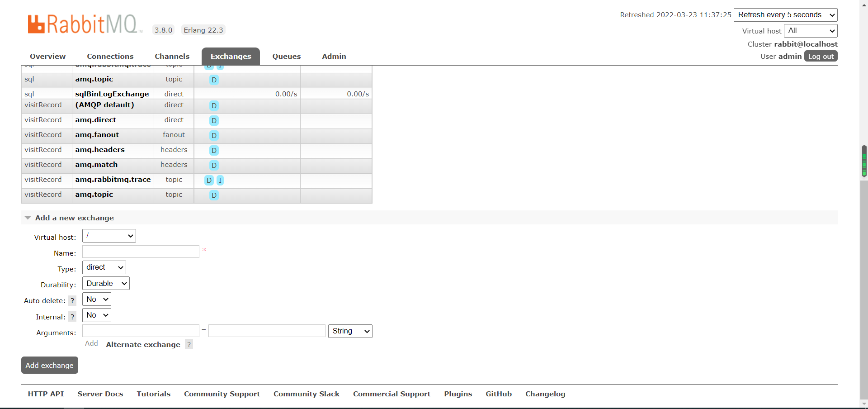Click the Internal help question mark
The height and width of the screenshot is (409, 868).
[72, 317]
